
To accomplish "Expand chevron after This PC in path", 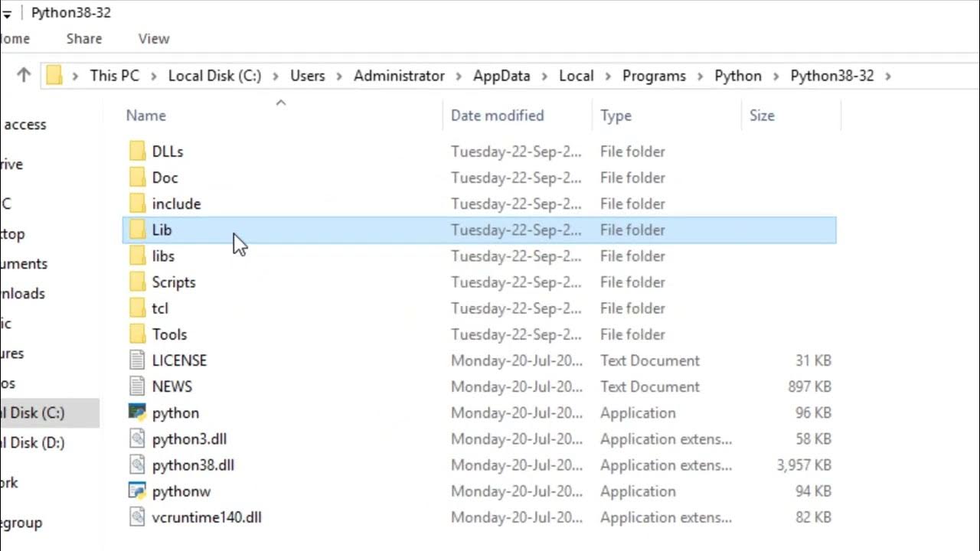I will 154,76.
